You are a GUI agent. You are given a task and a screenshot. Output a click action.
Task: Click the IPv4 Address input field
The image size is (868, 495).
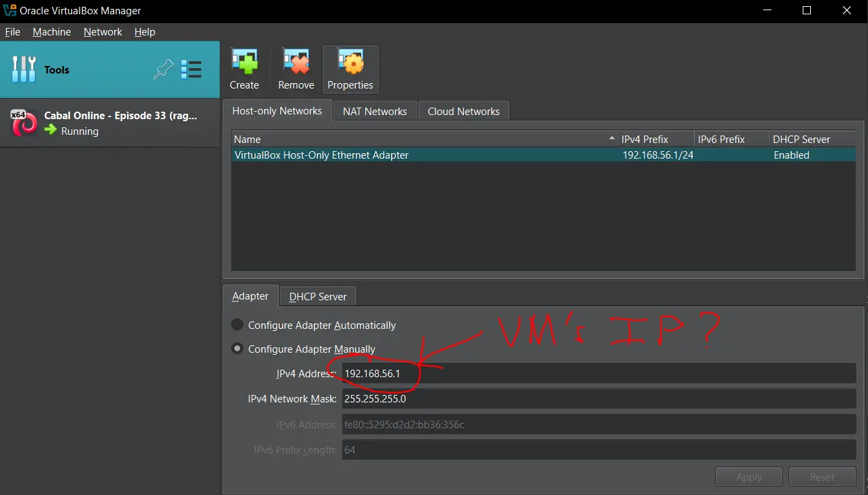[599, 373]
